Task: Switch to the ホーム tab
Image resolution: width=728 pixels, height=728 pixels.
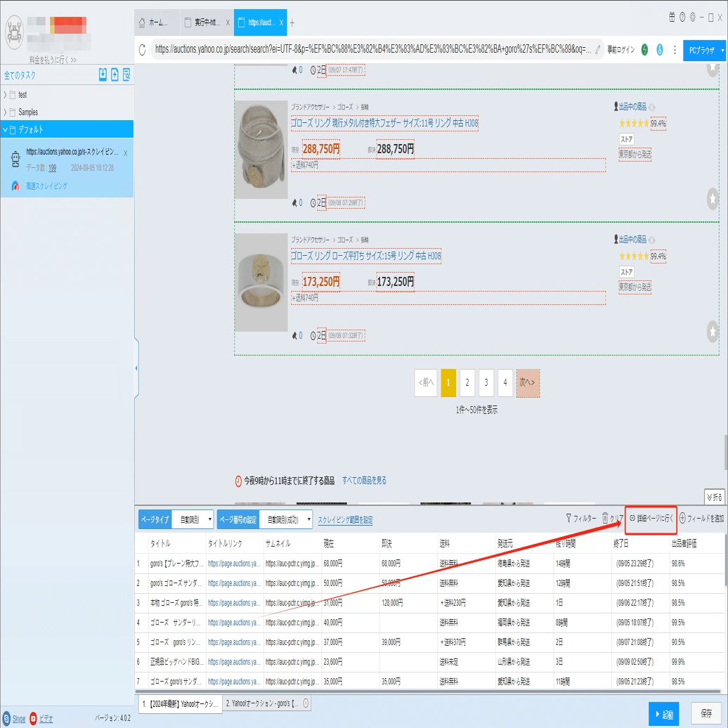Action: (157, 22)
